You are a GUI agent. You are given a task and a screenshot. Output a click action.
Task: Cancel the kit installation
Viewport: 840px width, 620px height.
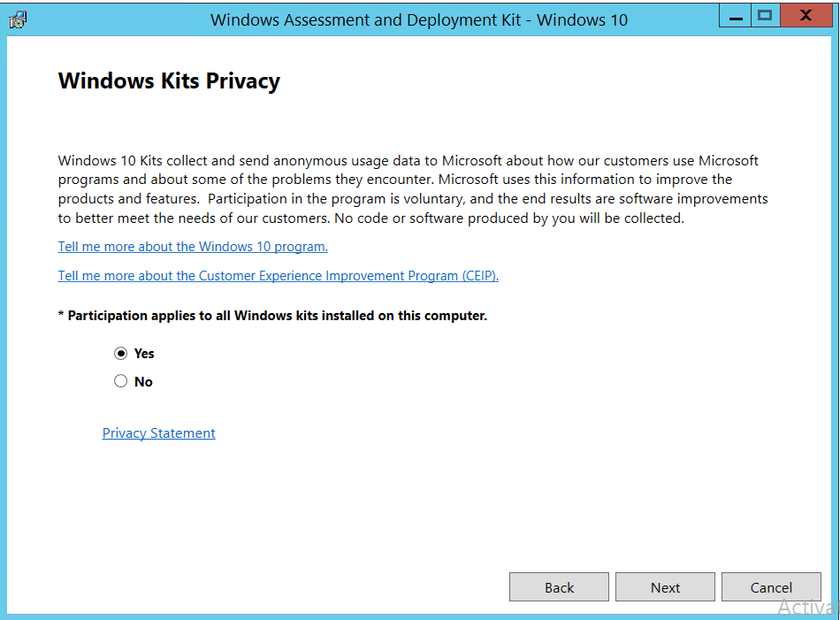click(x=771, y=587)
